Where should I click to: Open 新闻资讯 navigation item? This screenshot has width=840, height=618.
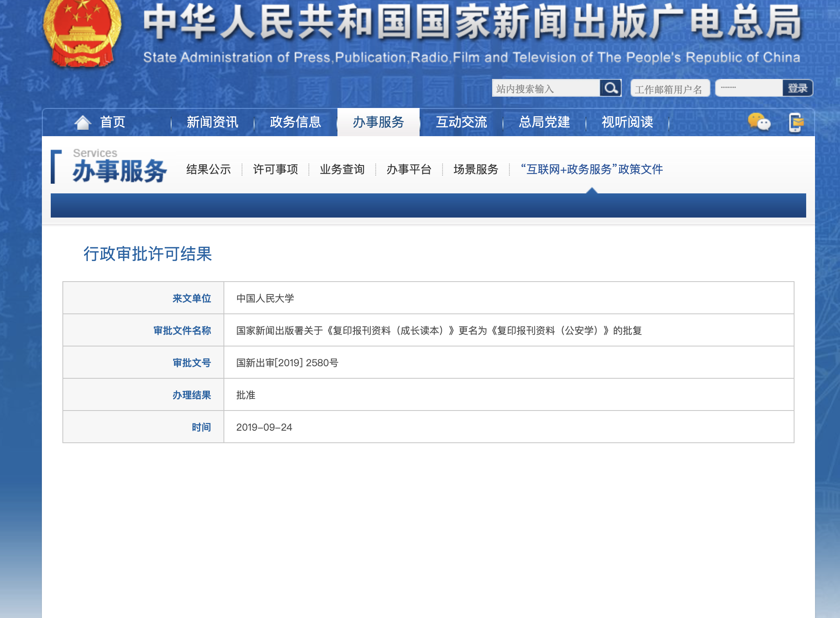[213, 122]
